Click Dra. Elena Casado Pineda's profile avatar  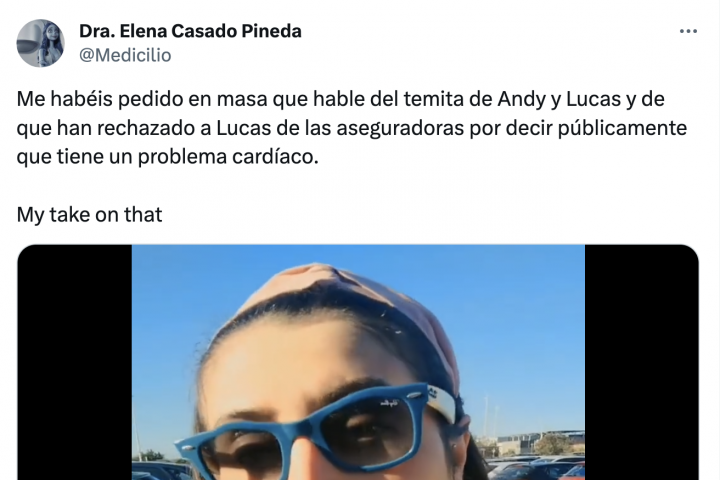[x=40, y=43]
